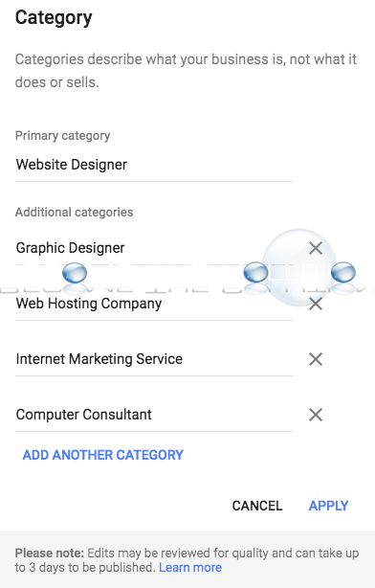
Task: Edit the Internet Marketing Service field
Action: click(x=154, y=359)
